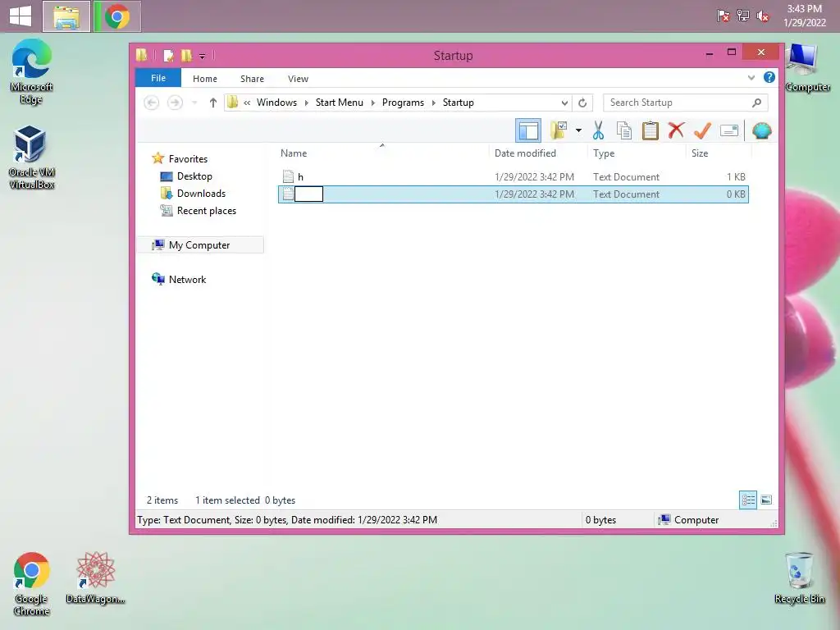Click the Search Startup field

(x=685, y=103)
